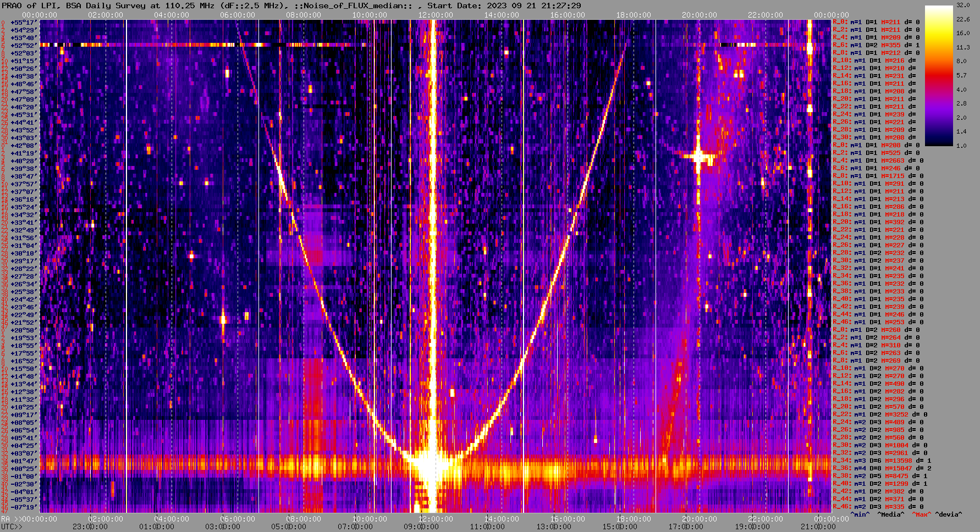Click the beam row with M=335
Screen dimensions: 980x532
[x=878, y=507]
